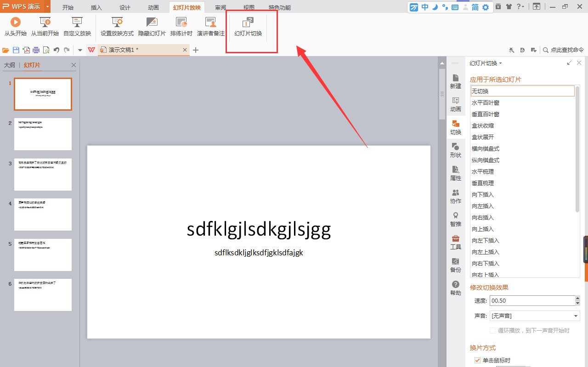The image size is (588, 367).
Task: Click 点此查找命令 command search
Action: pos(563,50)
